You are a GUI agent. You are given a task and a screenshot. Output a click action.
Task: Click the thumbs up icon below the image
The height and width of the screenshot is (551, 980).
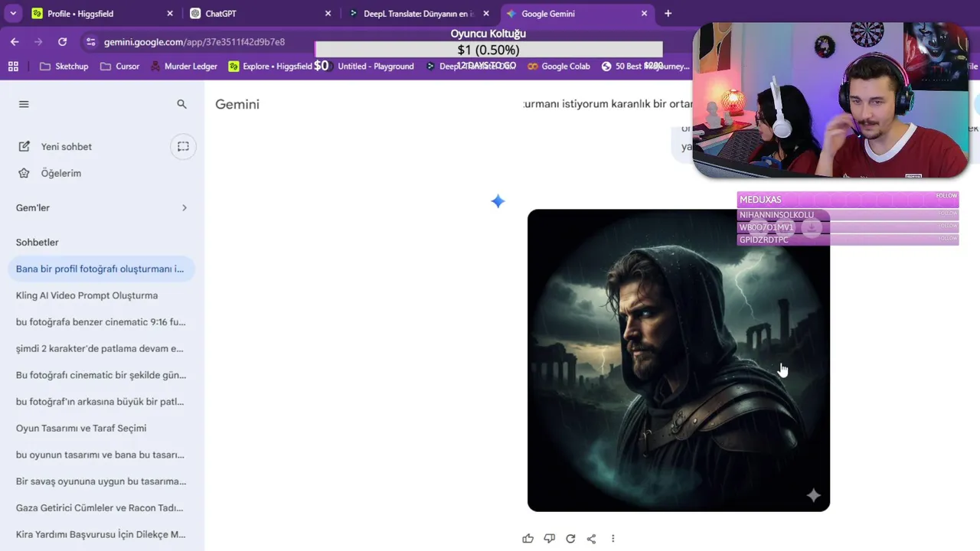tap(528, 539)
